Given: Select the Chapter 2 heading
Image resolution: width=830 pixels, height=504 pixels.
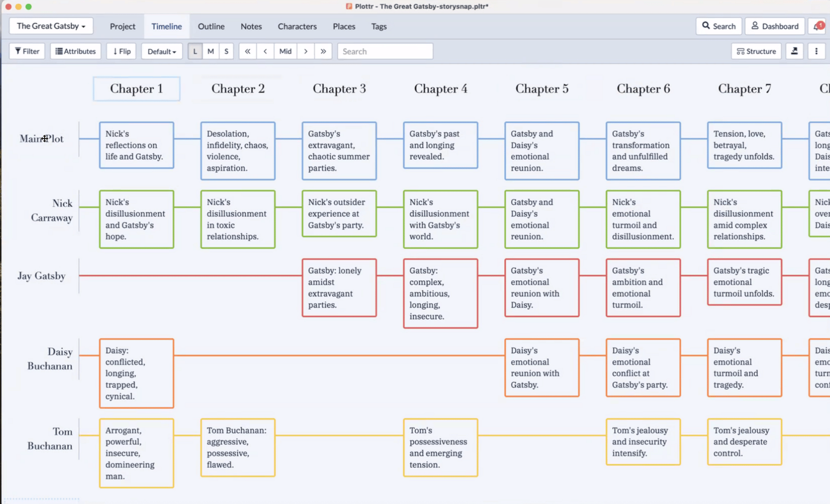Looking at the screenshot, I should (238, 89).
